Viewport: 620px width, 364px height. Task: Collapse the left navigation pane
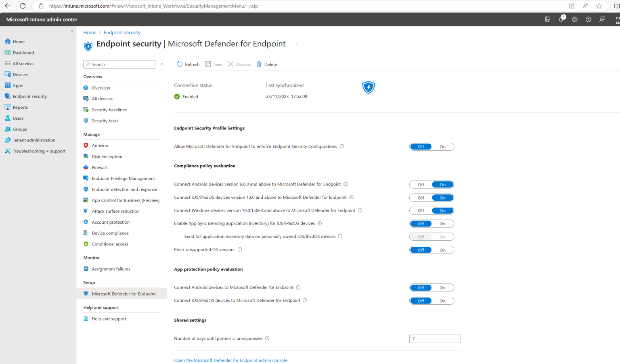(71, 31)
